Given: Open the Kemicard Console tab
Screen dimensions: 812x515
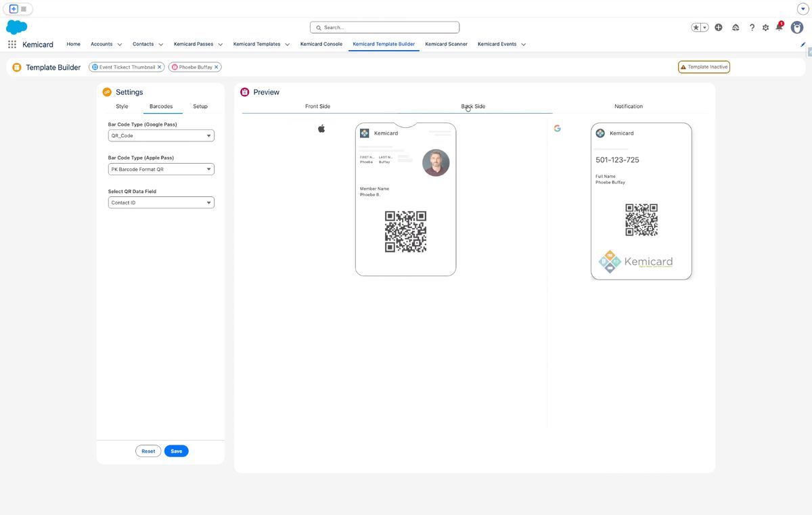Looking at the screenshot, I should click(x=321, y=44).
